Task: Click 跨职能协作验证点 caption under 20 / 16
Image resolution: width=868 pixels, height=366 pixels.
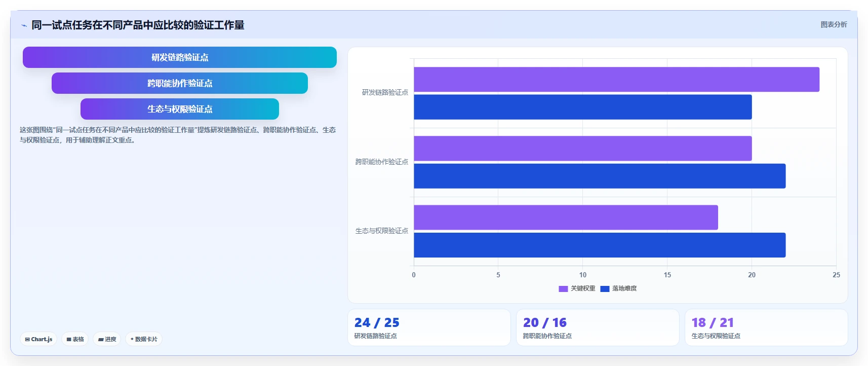Action: (x=547, y=336)
